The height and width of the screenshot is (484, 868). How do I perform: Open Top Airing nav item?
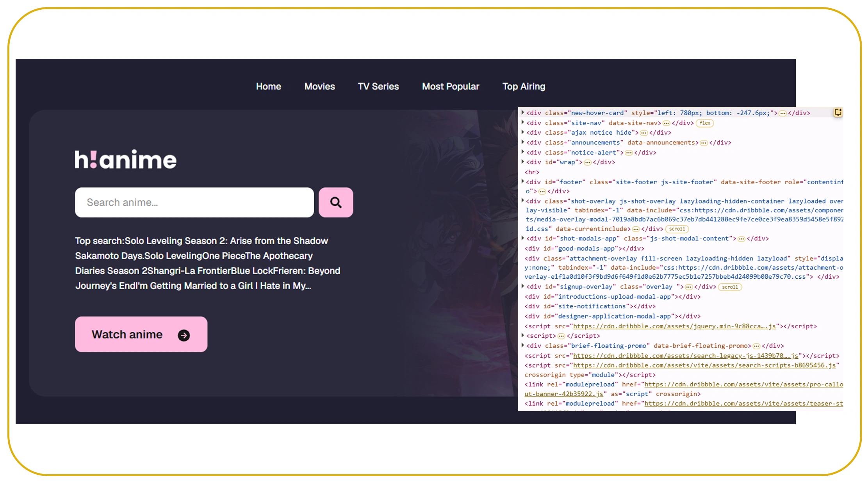tap(524, 86)
